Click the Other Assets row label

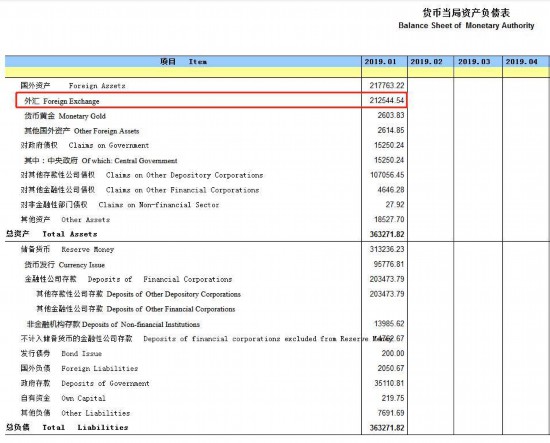point(65,220)
